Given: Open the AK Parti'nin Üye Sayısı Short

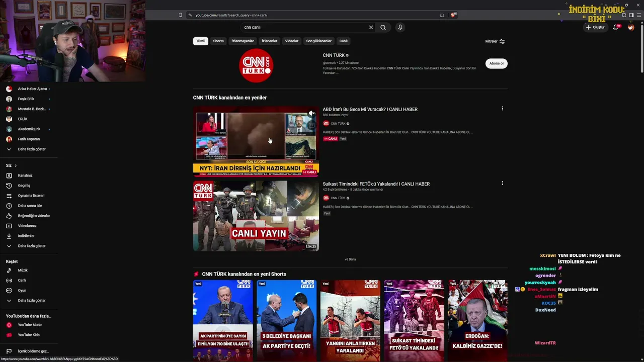Looking at the screenshot, I should 223,321.
